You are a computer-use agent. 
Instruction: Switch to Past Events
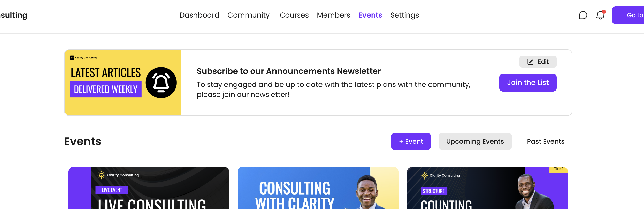[545, 141]
